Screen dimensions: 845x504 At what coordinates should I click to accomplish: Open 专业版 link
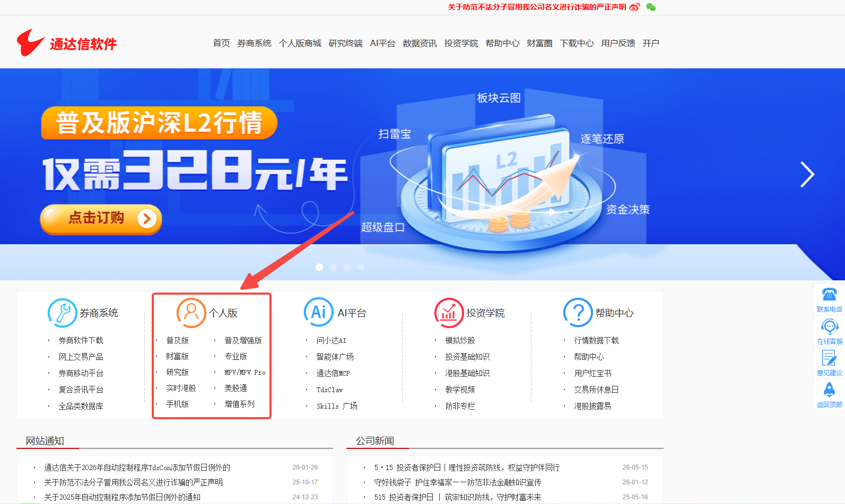coord(236,356)
